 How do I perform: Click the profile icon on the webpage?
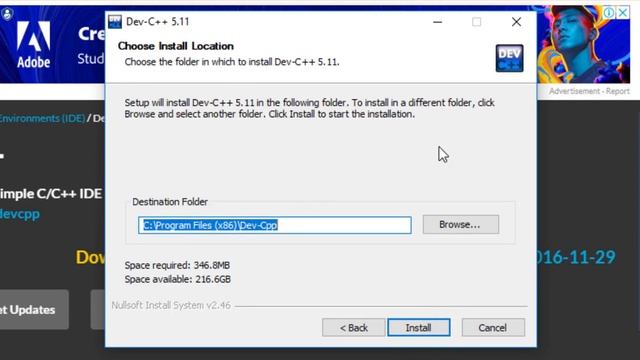(x=7, y=14)
